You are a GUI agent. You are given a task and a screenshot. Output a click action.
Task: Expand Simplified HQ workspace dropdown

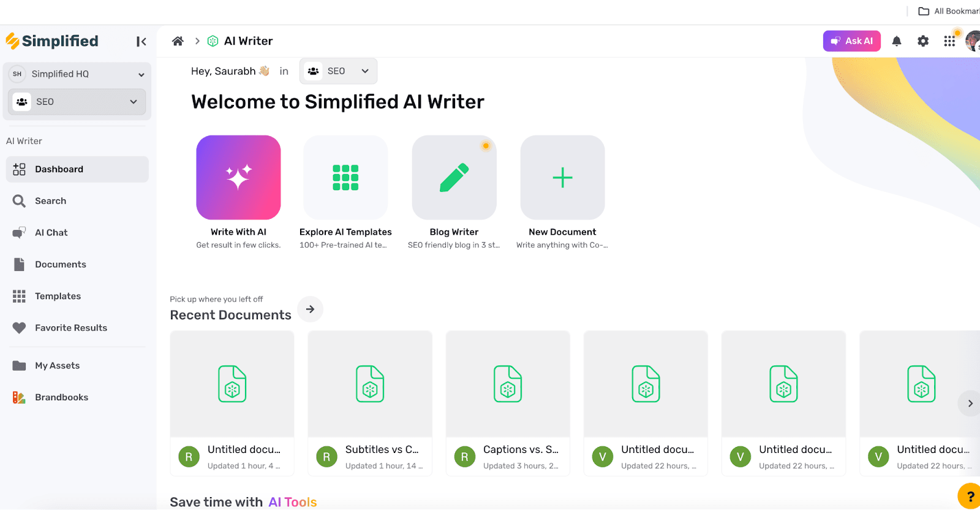tap(77, 74)
